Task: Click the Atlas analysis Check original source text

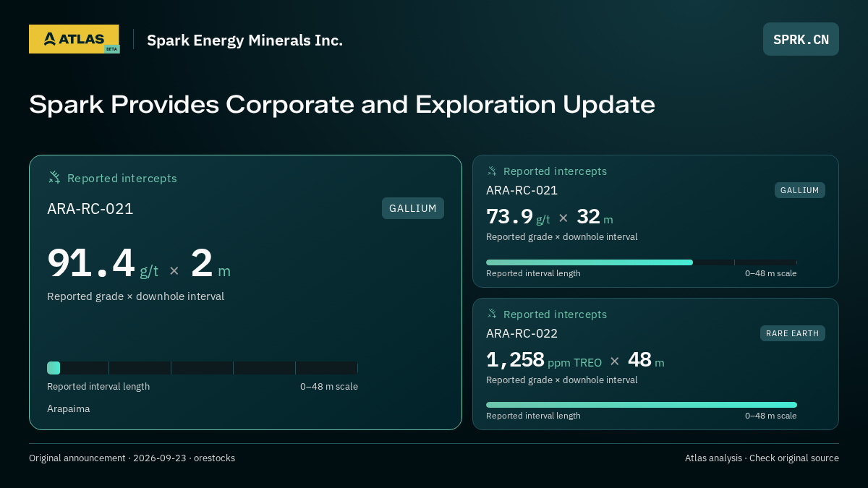Action: (x=762, y=458)
